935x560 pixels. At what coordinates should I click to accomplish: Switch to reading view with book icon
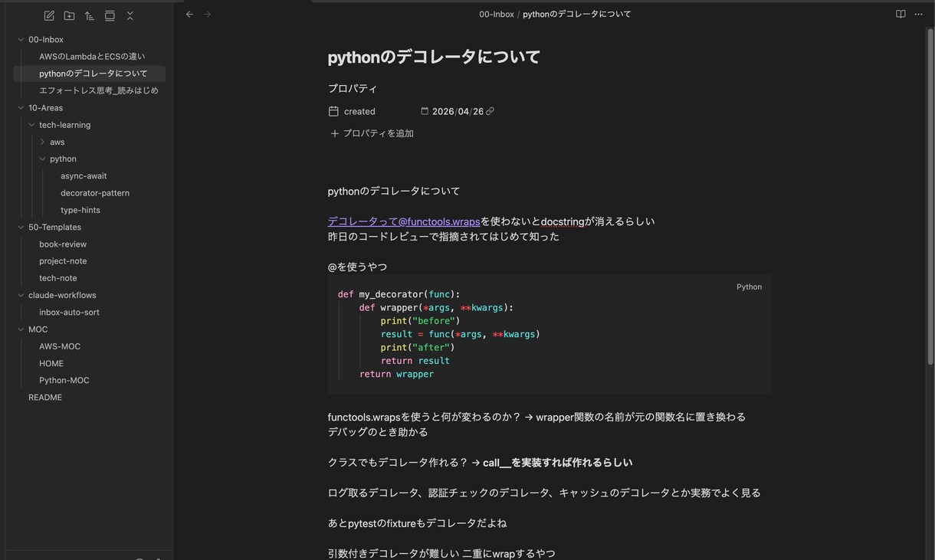point(901,14)
